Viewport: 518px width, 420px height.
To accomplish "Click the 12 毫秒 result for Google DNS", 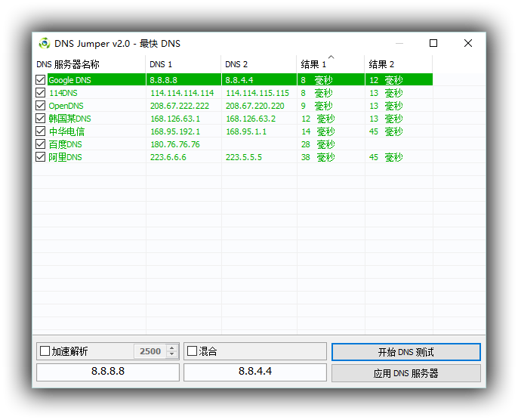I will pyautogui.click(x=386, y=80).
